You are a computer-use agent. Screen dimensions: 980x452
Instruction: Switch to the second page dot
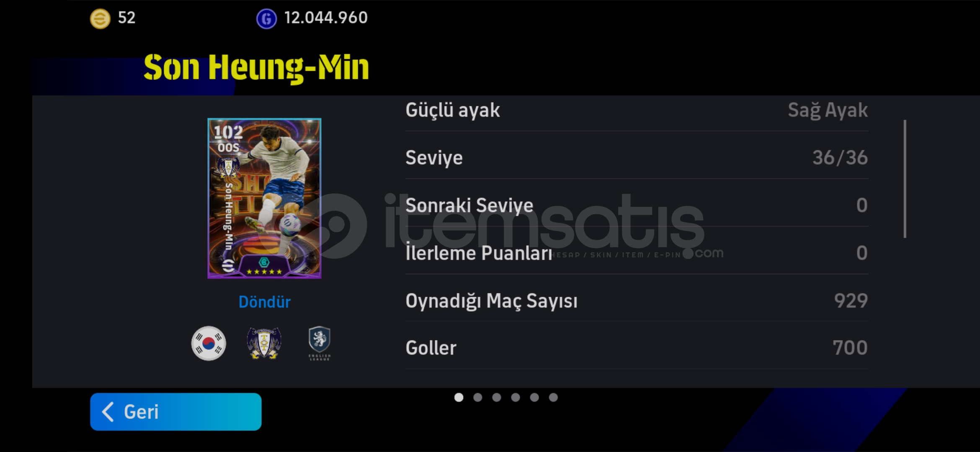coord(478,397)
